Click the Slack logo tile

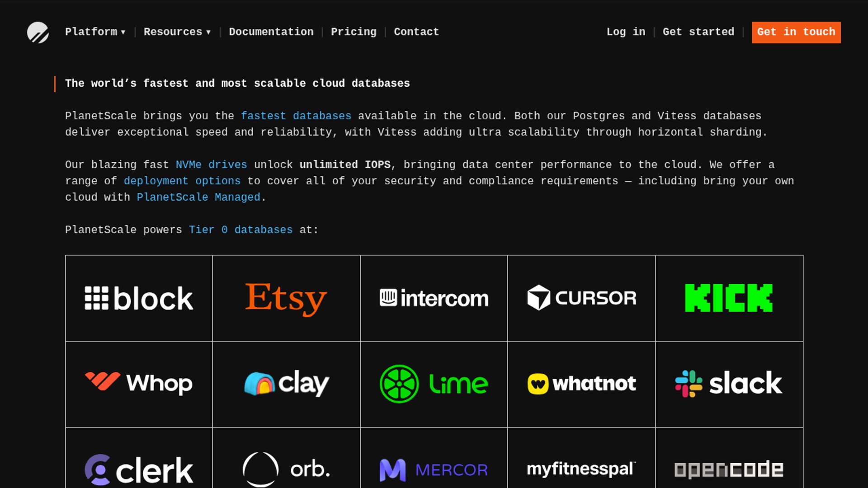click(729, 384)
